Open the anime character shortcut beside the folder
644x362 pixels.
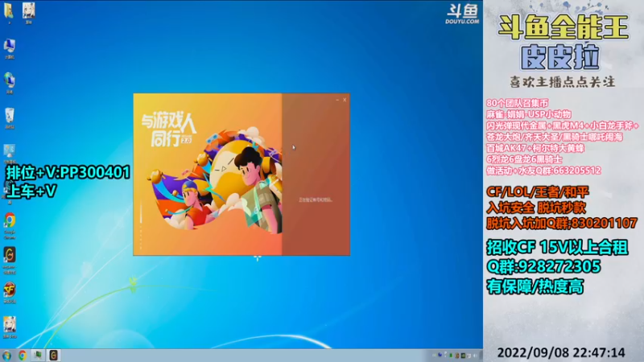pyautogui.click(x=28, y=10)
